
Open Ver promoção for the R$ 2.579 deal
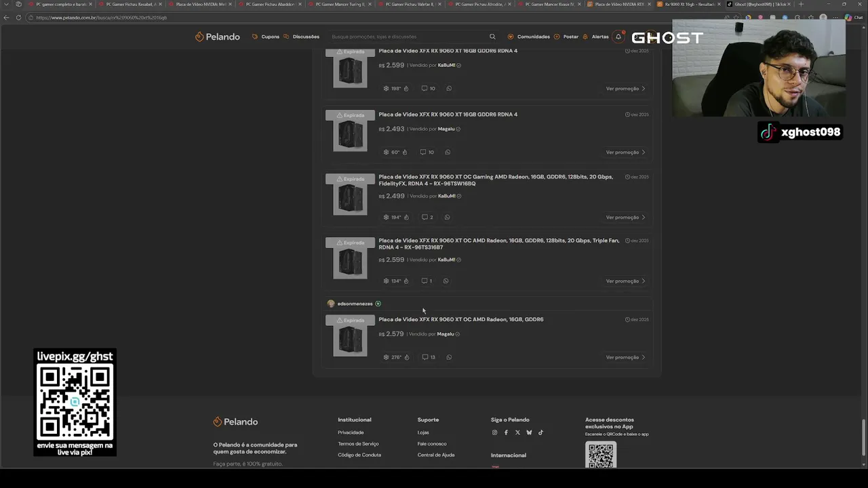pyautogui.click(x=625, y=357)
